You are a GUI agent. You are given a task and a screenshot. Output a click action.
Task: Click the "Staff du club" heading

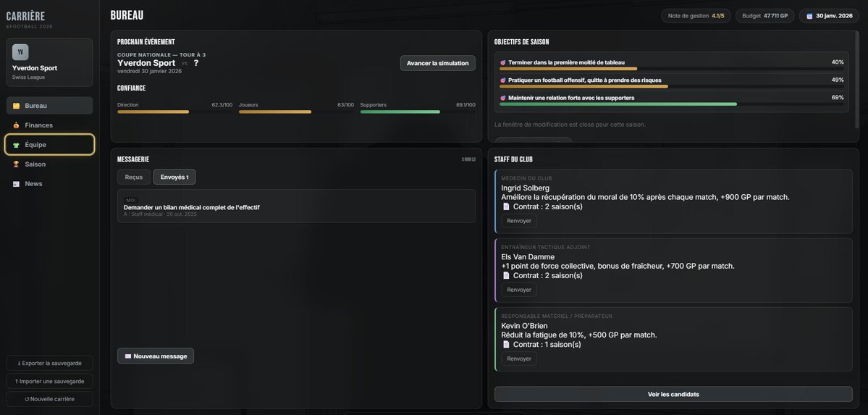point(513,159)
